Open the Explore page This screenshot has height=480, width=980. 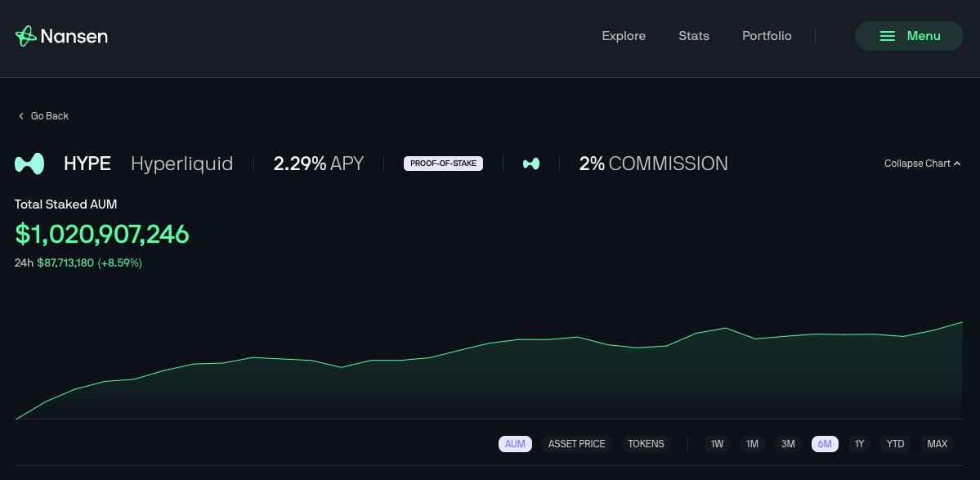624,36
